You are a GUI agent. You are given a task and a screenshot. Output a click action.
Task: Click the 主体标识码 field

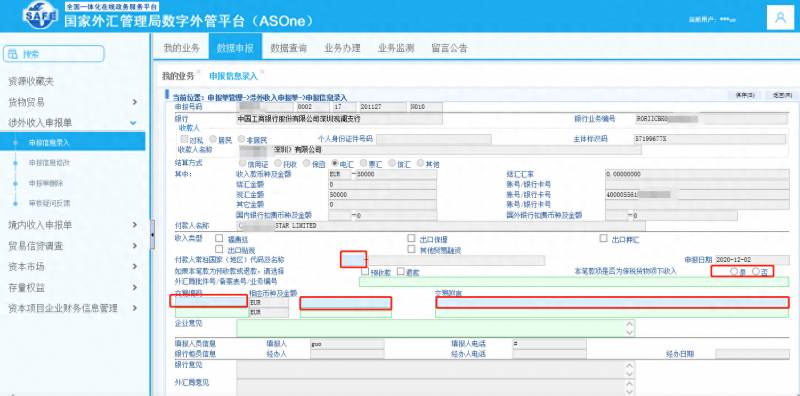[x=710, y=139]
